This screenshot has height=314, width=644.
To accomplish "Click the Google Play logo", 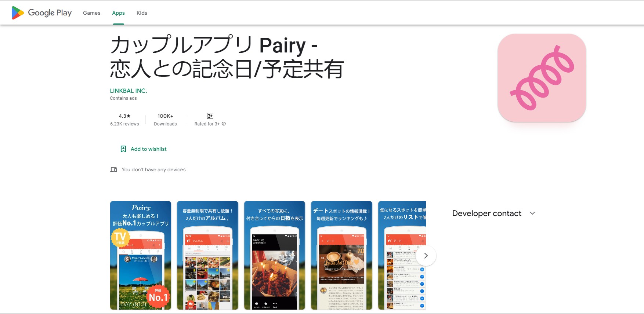I will click(x=41, y=13).
